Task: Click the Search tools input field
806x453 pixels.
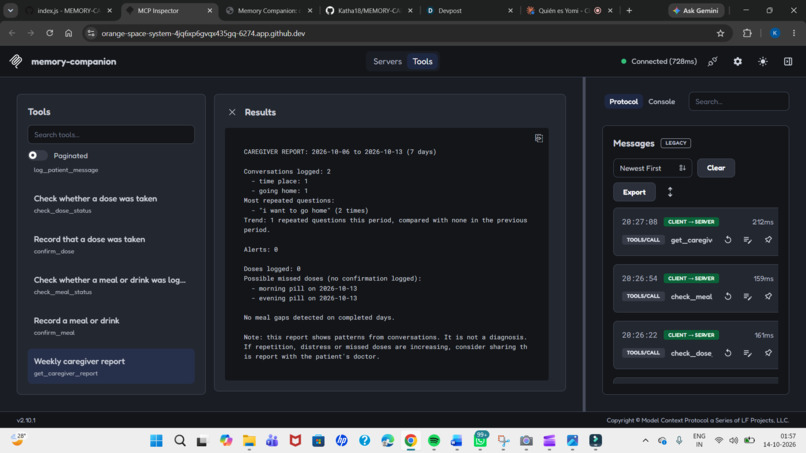Action: tap(111, 134)
